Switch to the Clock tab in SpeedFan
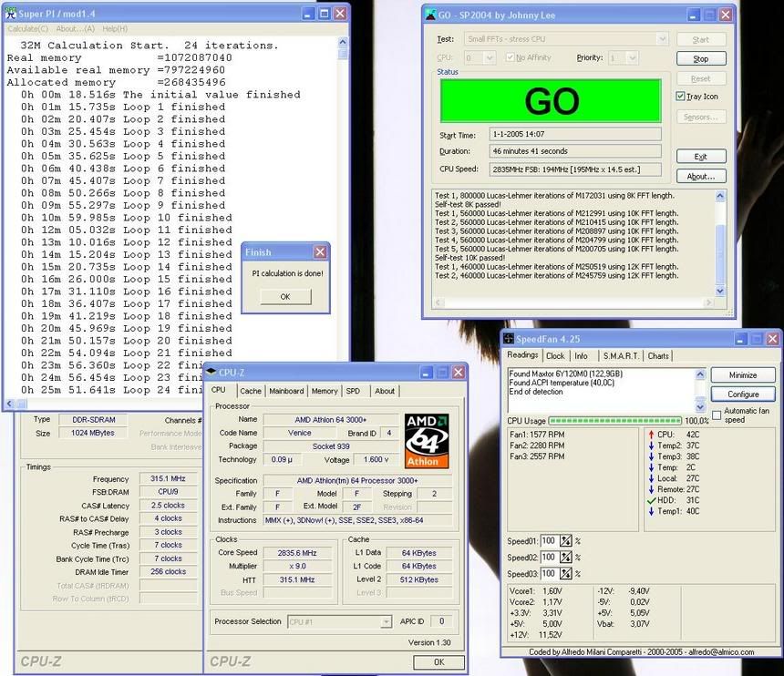 point(555,355)
